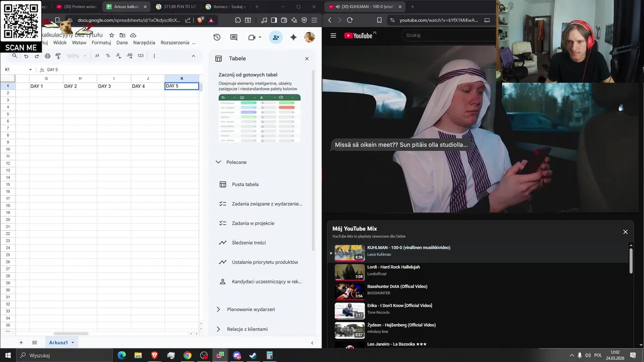The height and width of the screenshot is (362, 644).
Task: Reload the YouTube browser page
Action: [x=350, y=20]
